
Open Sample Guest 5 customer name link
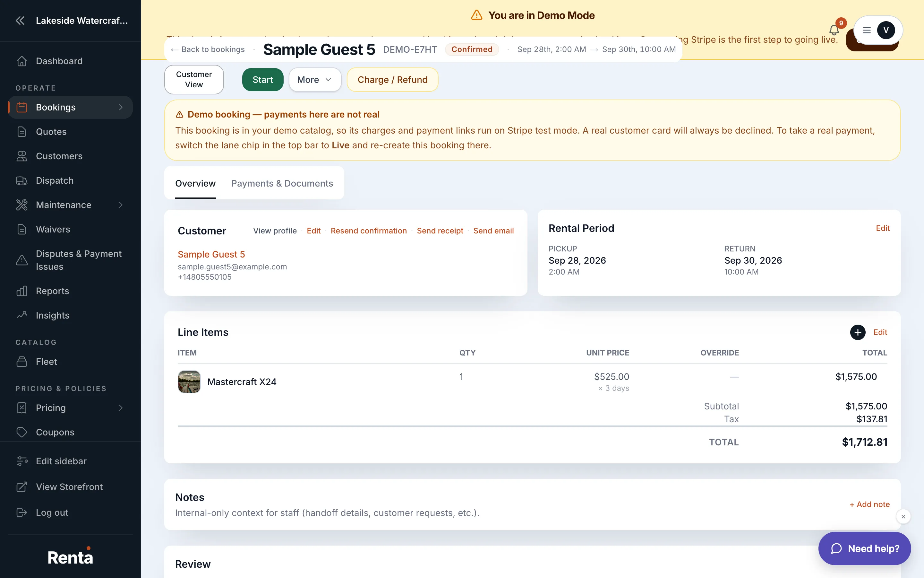tap(211, 255)
